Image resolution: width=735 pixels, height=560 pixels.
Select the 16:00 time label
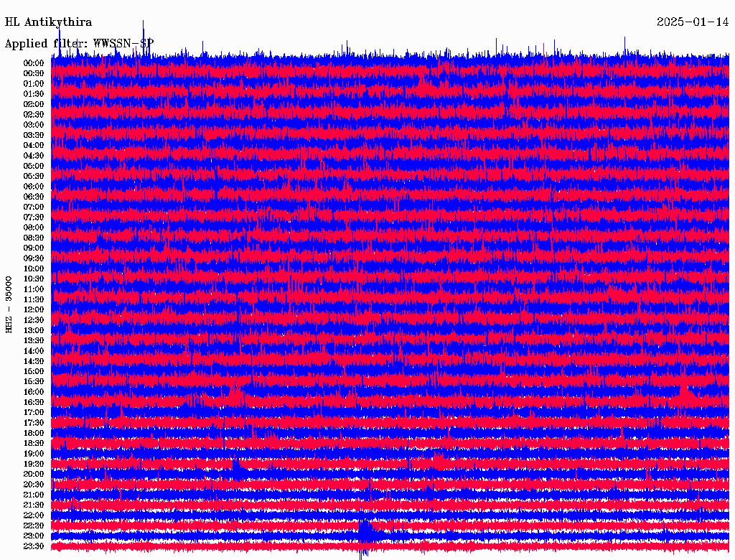pos(34,392)
